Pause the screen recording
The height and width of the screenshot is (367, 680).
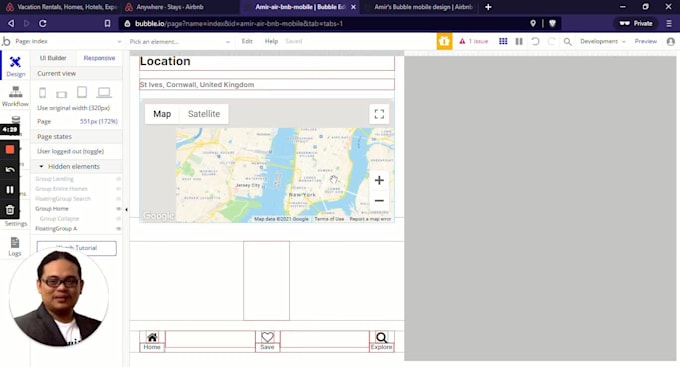pos(10,190)
